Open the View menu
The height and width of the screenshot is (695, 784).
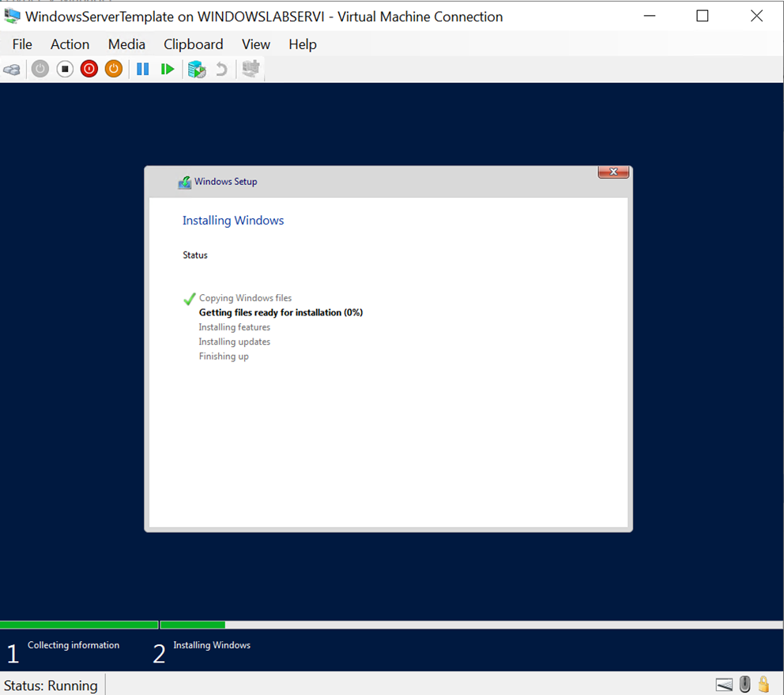coord(255,44)
